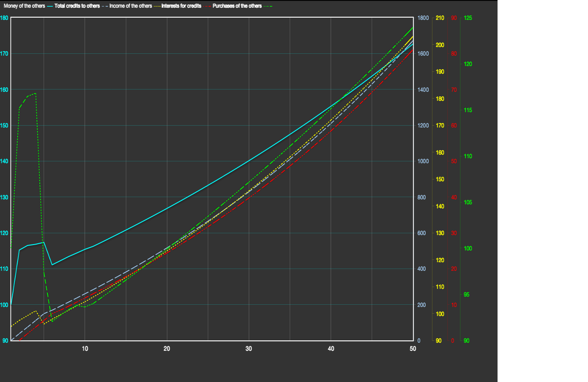The height and width of the screenshot is (382, 588).
Task: Click the 90 label on the cyan axis
Action: 5,340
